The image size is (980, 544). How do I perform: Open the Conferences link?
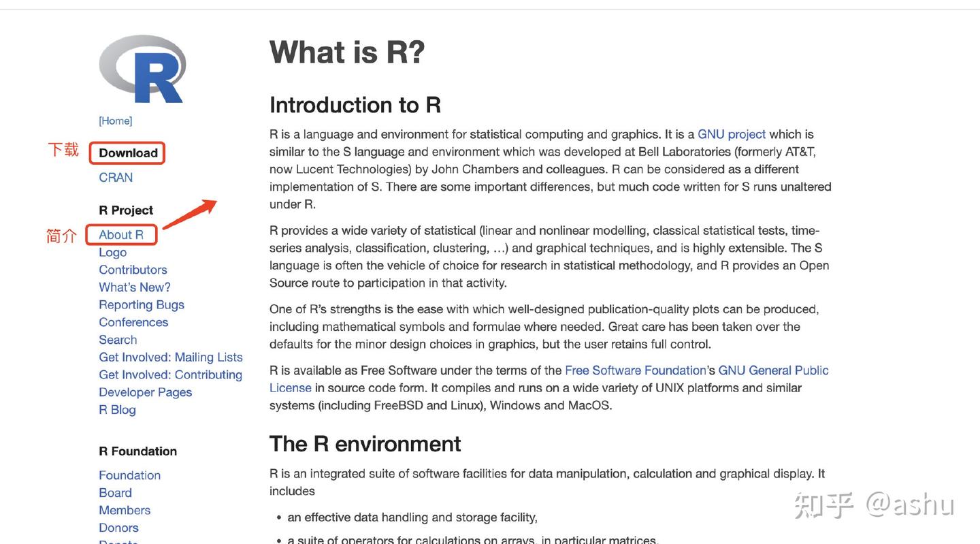pos(133,322)
